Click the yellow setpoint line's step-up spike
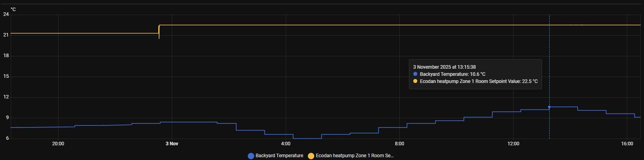 point(159,32)
